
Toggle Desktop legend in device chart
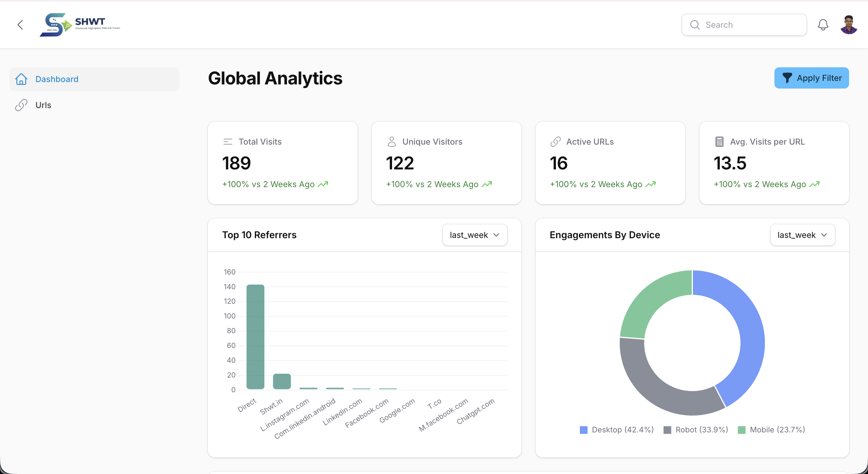coord(617,430)
